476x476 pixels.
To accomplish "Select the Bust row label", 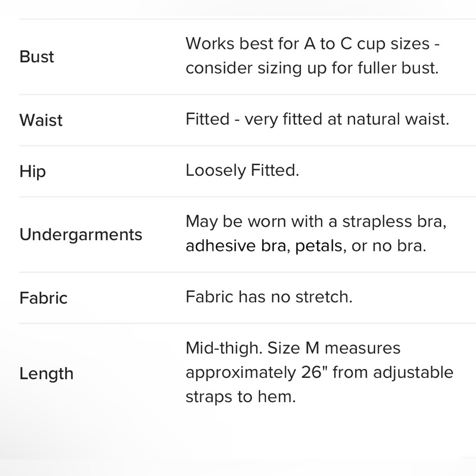I will coord(37,57).
